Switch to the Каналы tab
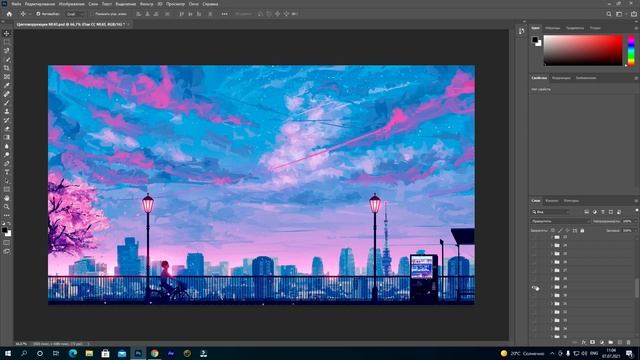Screen dimensions: 640x360 [551, 201]
